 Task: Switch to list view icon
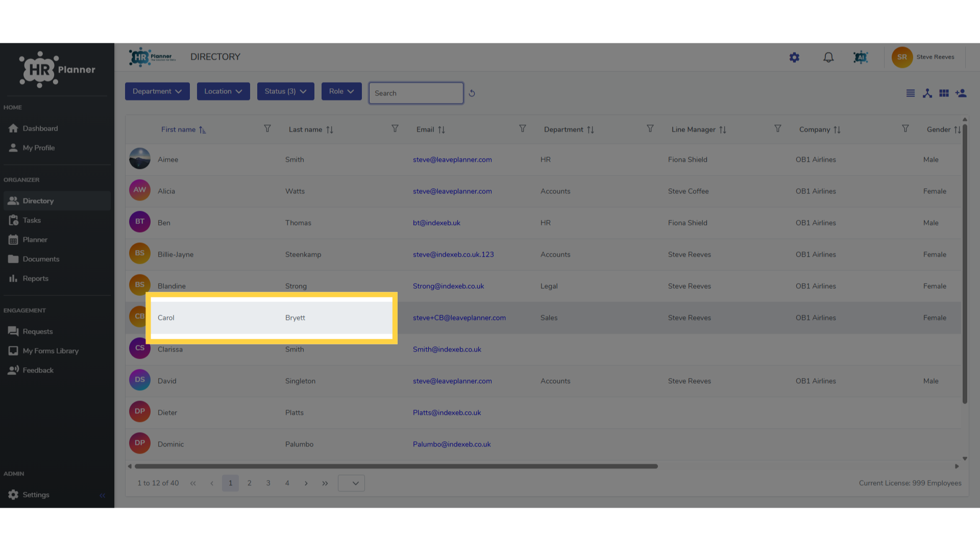click(x=910, y=93)
